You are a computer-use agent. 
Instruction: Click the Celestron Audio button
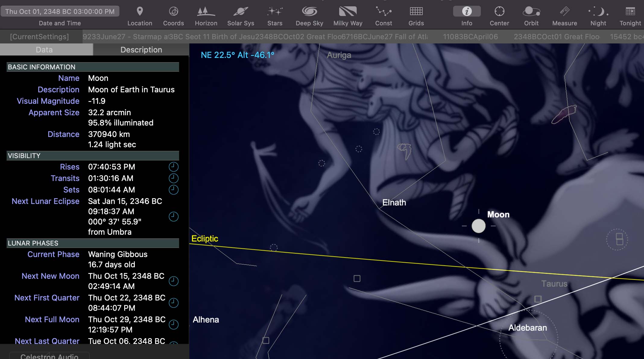(49, 356)
